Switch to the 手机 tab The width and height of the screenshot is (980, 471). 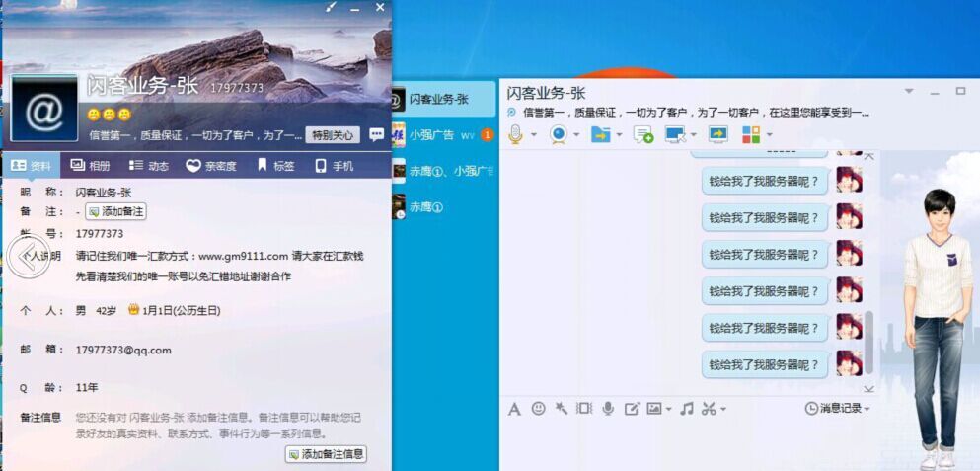point(335,166)
